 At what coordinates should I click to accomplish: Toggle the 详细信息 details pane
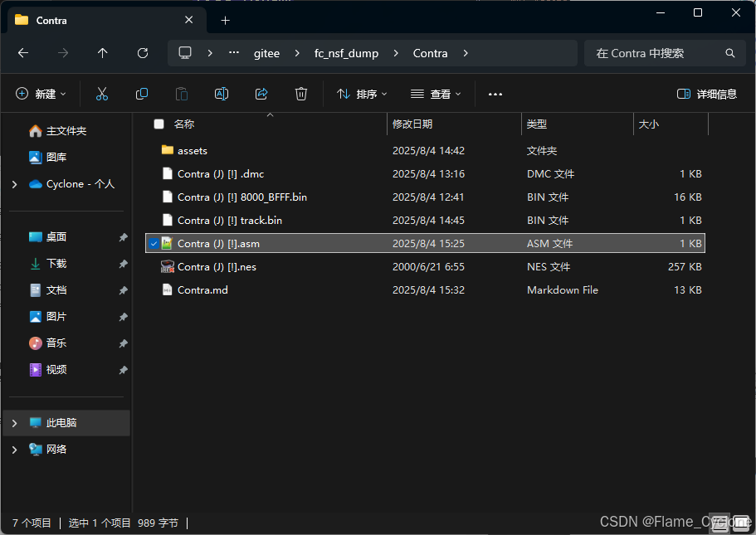[x=707, y=94]
